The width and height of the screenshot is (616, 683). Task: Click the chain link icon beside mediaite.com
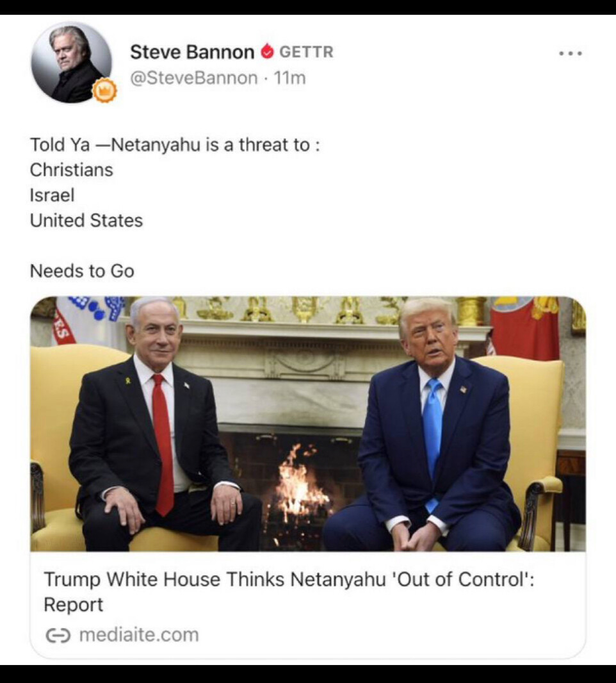click(x=58, y=636)
